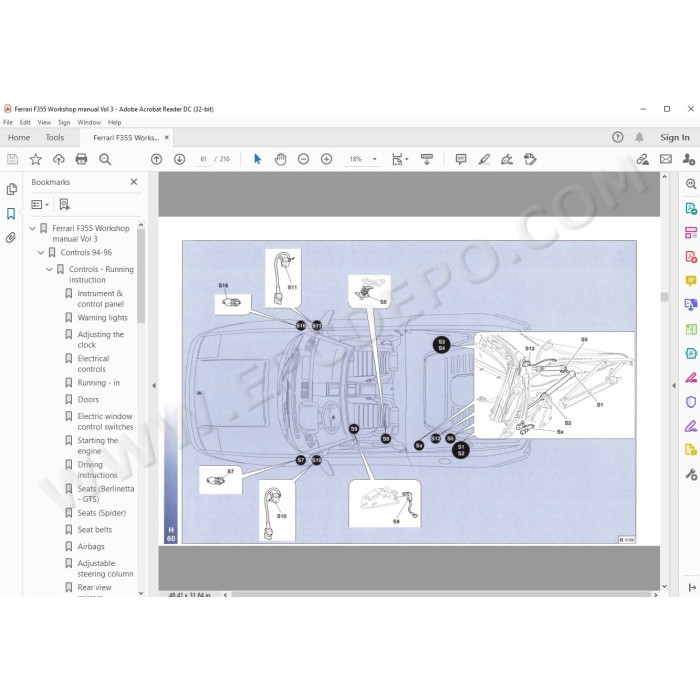
Task: Click the bookmarks panel vertical scrollbar
Action: click(141, 276)
